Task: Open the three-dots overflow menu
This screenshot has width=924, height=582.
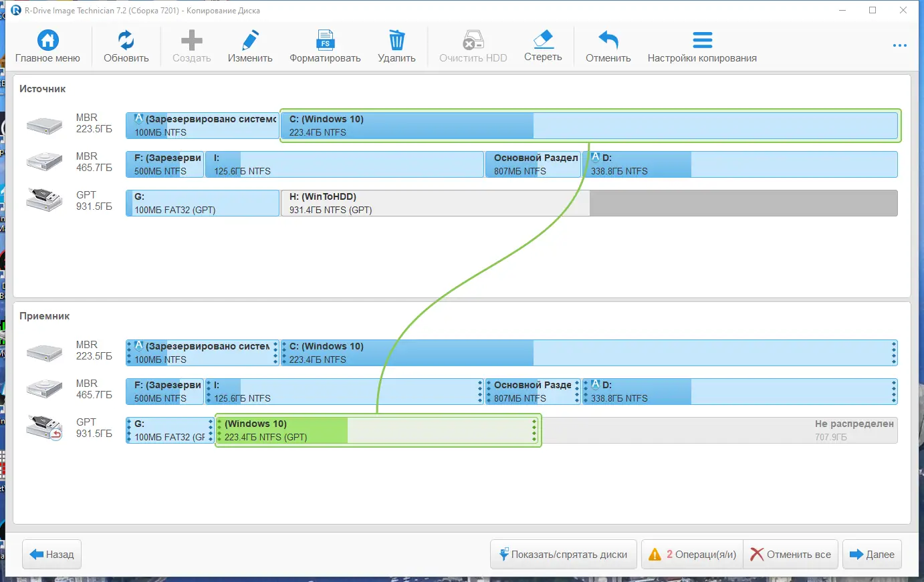Action: (x=900, y=45)
